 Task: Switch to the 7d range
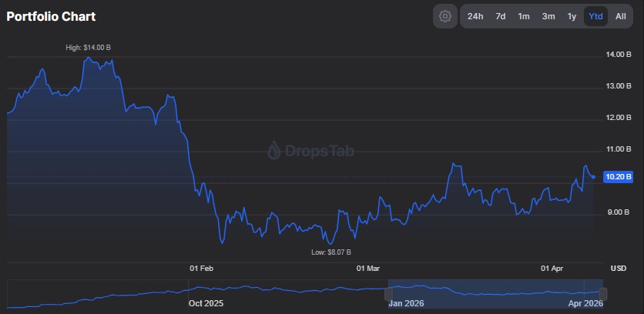click(x=501, y=16)
